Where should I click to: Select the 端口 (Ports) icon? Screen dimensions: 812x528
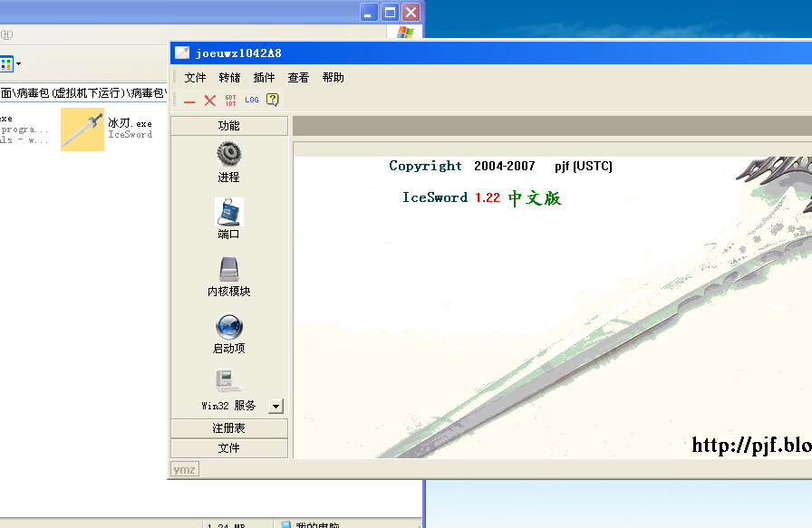[x=229, y=212]
